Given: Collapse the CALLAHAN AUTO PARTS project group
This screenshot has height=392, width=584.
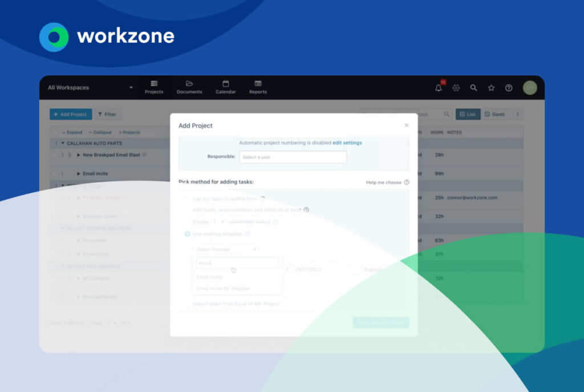Looking at the screenshot, I should point(64,142).
